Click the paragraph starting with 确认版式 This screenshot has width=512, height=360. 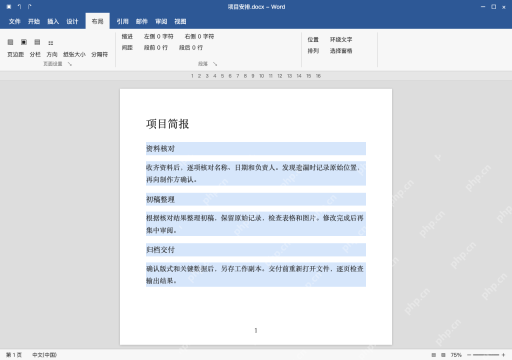[256, 275]
